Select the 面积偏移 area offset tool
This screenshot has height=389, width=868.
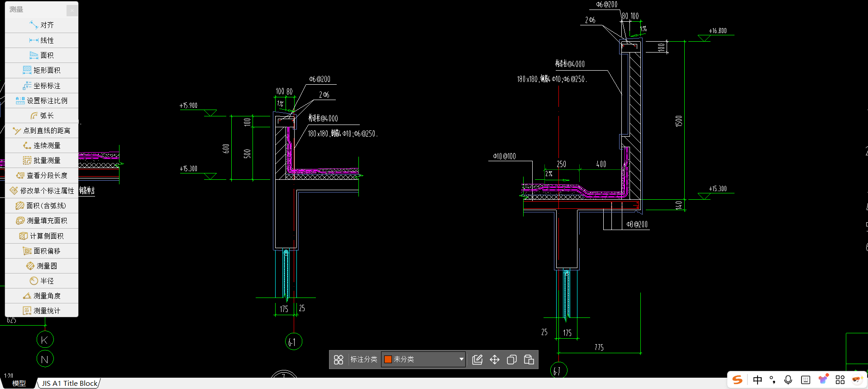click(x=42, y=251)
